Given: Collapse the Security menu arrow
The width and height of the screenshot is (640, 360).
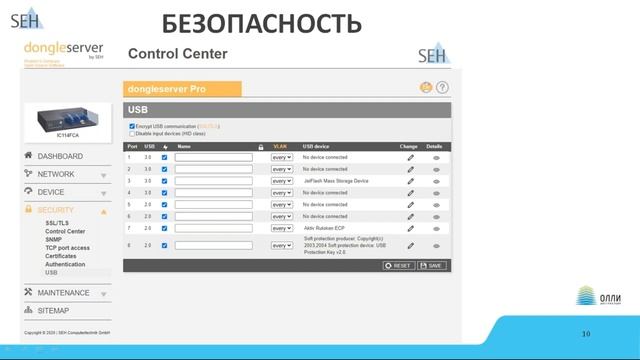Looking at the screenshot, I should (104, 211).
